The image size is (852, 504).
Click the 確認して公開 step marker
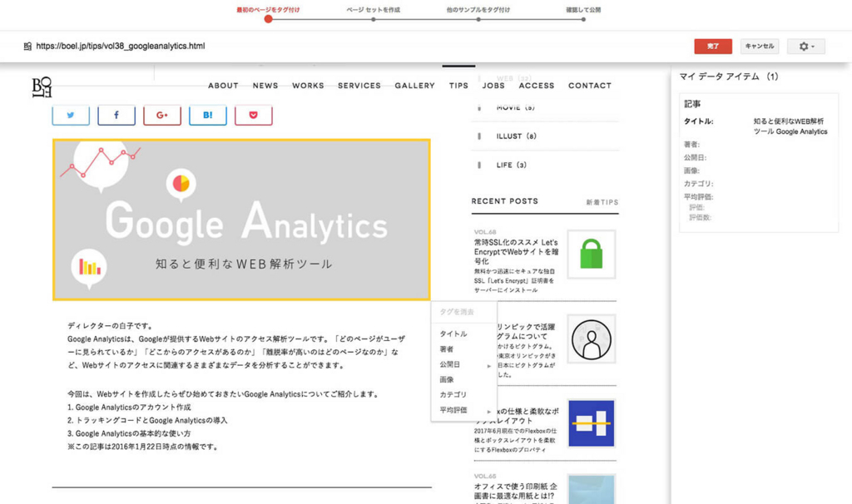coord(583,20)
